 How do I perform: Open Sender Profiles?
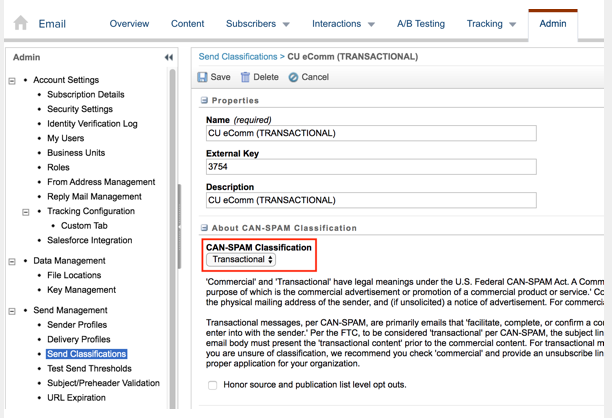[x=77, y=325]
